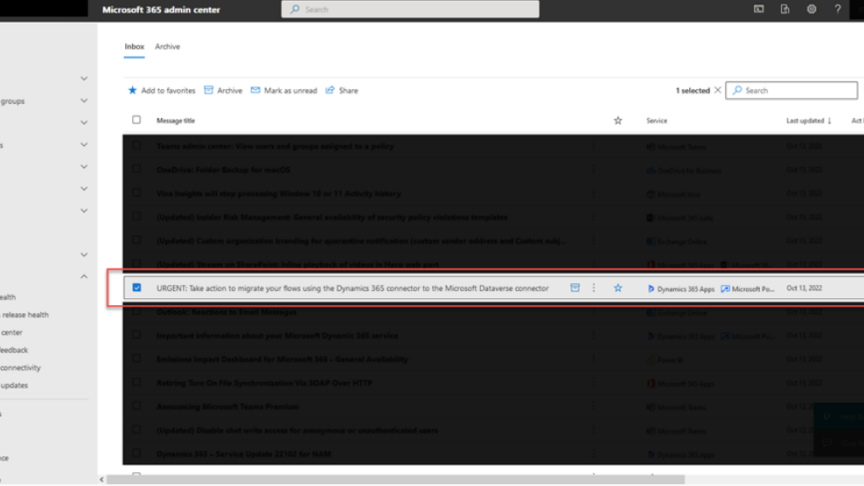864x486 pixels.
Task: Click Mark as unread envelope button
Action: [284, 90]
